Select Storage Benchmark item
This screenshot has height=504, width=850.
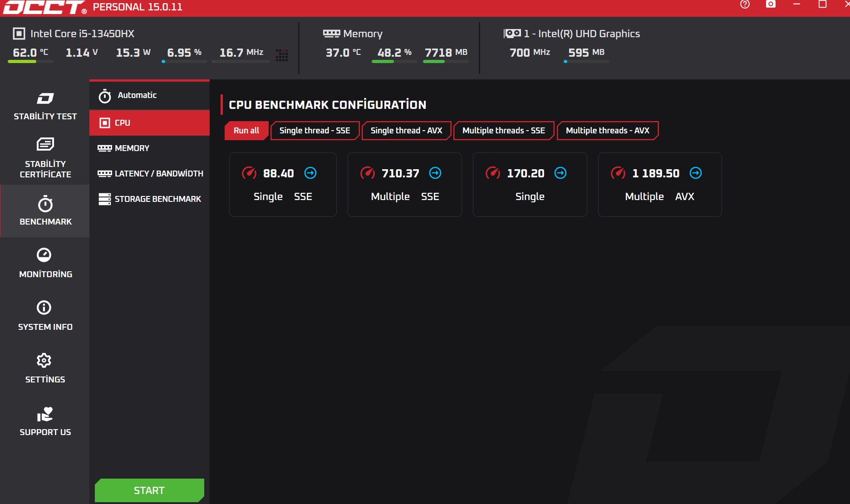point(149,199)
